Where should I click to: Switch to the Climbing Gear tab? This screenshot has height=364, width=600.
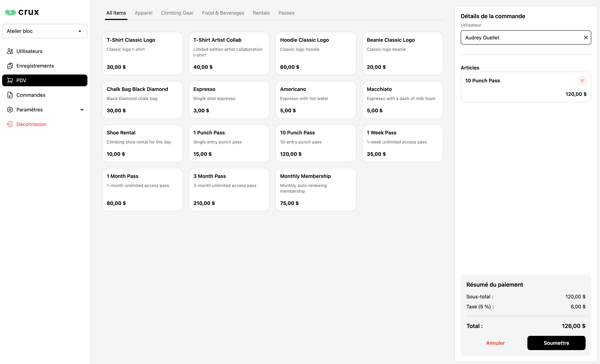[177, 13]
